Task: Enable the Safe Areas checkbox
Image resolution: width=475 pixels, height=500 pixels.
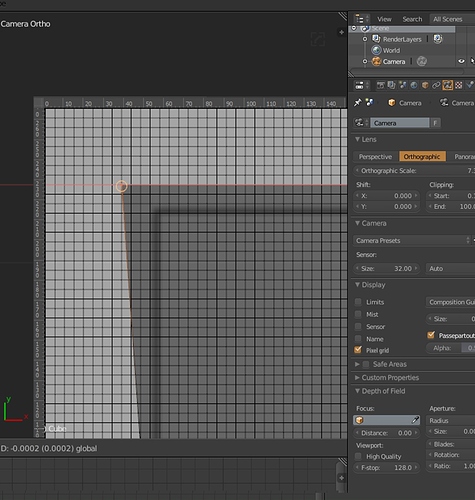Action: [x=366, y=364]
